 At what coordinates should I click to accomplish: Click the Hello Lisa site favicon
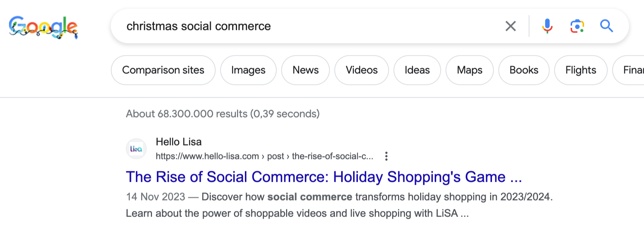coord(136,149)
